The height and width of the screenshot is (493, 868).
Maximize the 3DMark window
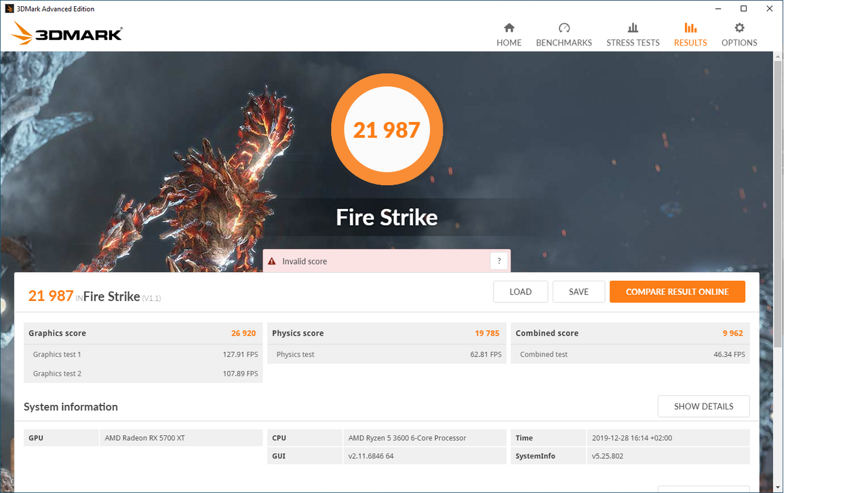(744, 9)
